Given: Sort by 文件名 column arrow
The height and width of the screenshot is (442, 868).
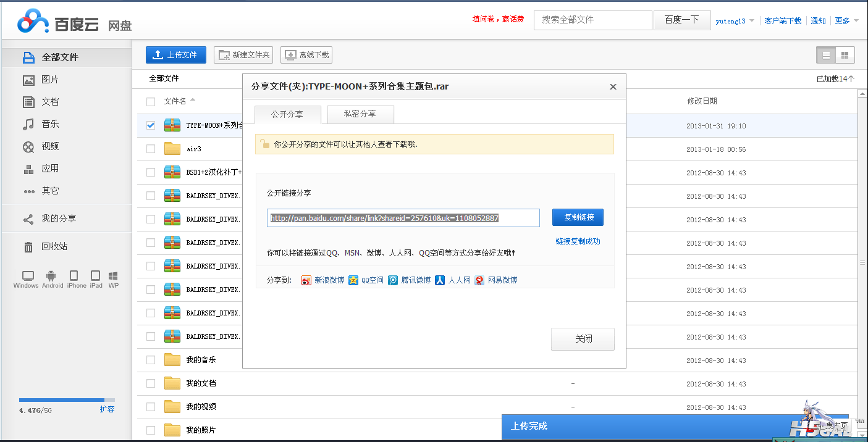Looking at the screenshot, I should click(x=193, y=100).
